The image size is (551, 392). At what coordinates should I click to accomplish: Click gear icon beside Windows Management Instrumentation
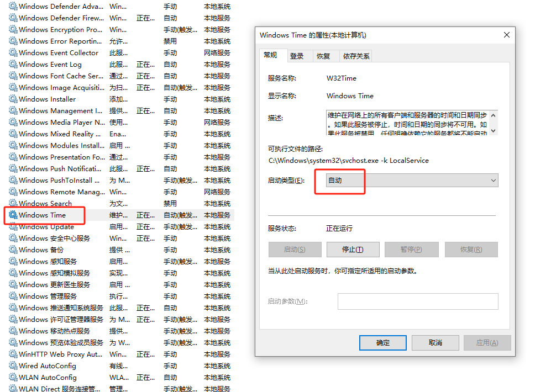(x=13, y=110)
